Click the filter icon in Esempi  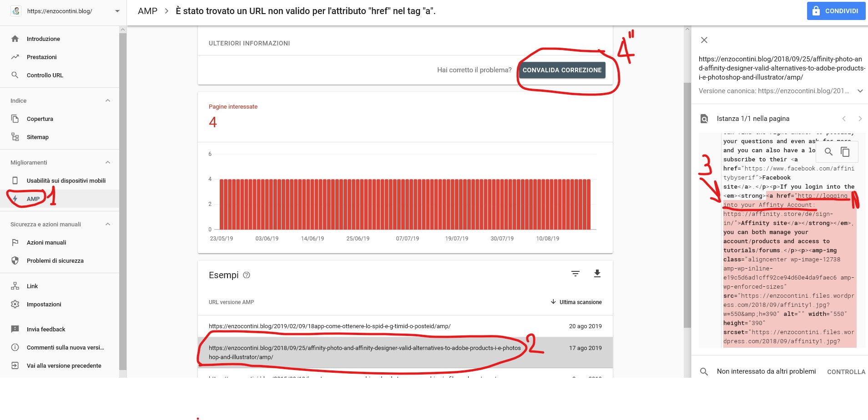click(575, 274)
